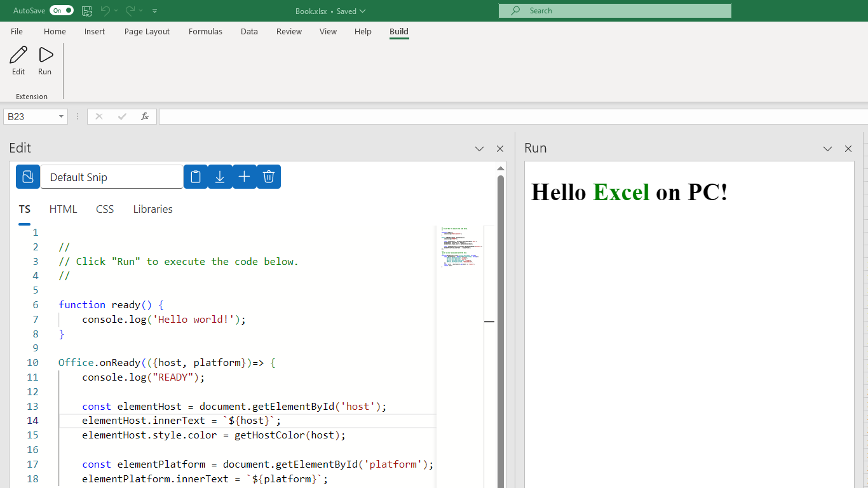This screenshot has width=868, height=488.
Task: Click the Search box in title bar
Action: pyautogui.click(x=615, y=11)
